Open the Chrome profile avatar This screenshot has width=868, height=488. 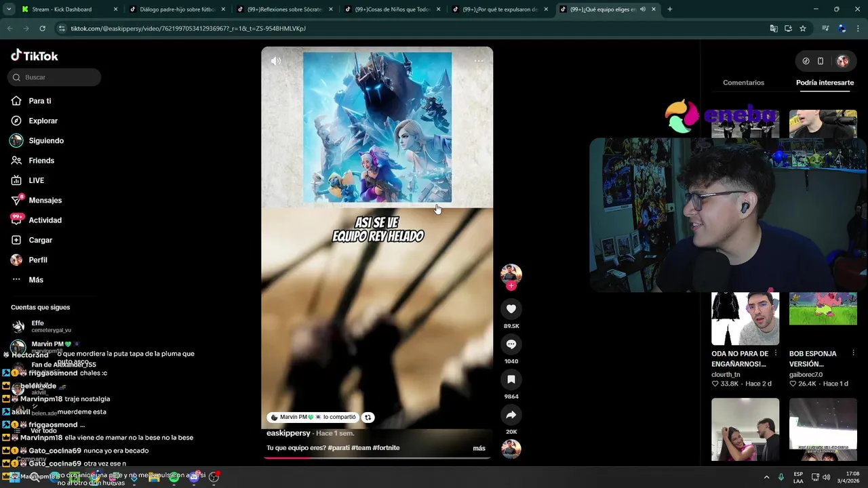842,28
